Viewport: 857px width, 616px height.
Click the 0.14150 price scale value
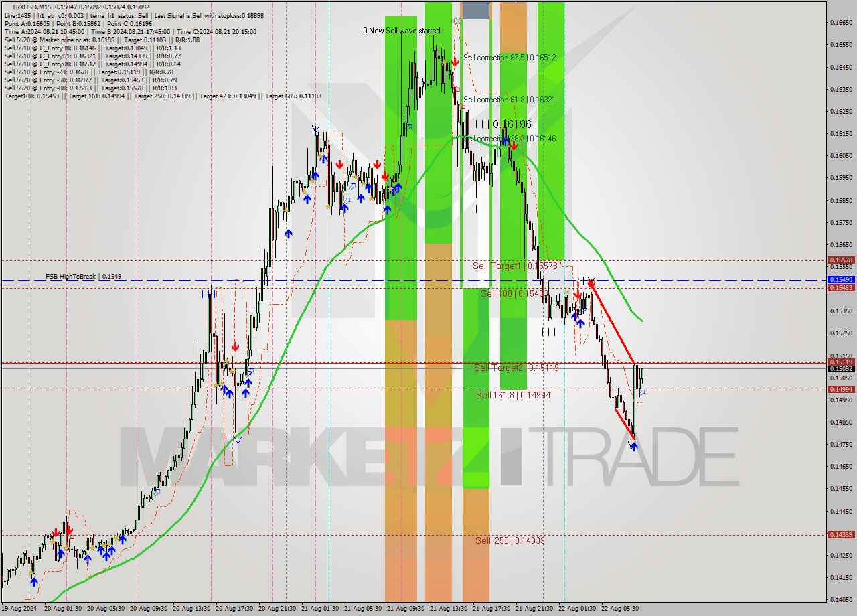pos(841,577)
